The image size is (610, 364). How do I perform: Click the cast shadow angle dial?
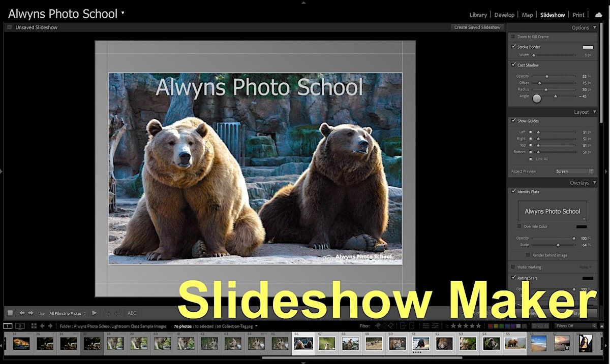click(x=537, y=98)
